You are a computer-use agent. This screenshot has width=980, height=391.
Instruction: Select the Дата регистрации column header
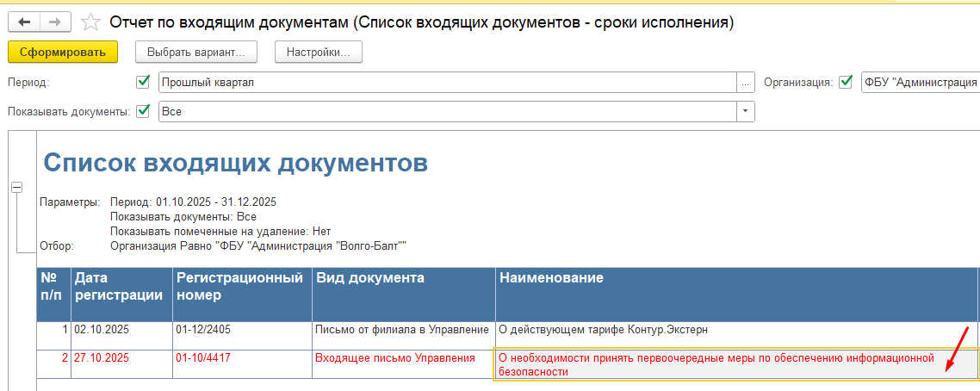(121, 287)
